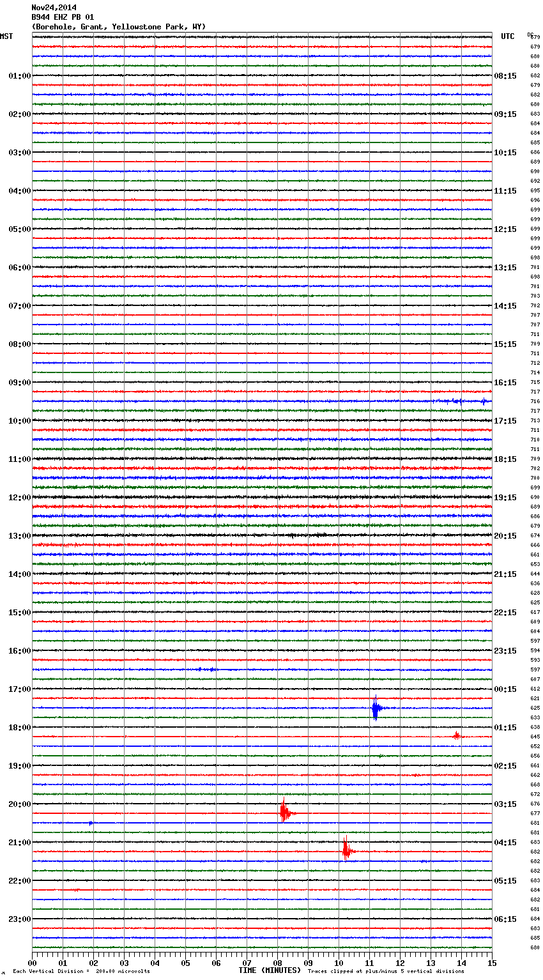Click the 00 minute mark on the x-axis
The image size is (543, 980).
click(x=32, y=963)
